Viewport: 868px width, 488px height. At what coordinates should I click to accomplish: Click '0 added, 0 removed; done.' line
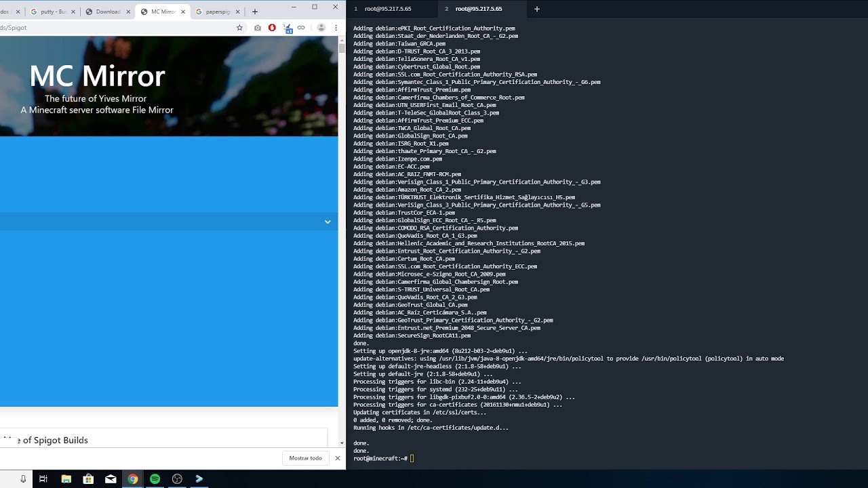click(x=393, y=420)
